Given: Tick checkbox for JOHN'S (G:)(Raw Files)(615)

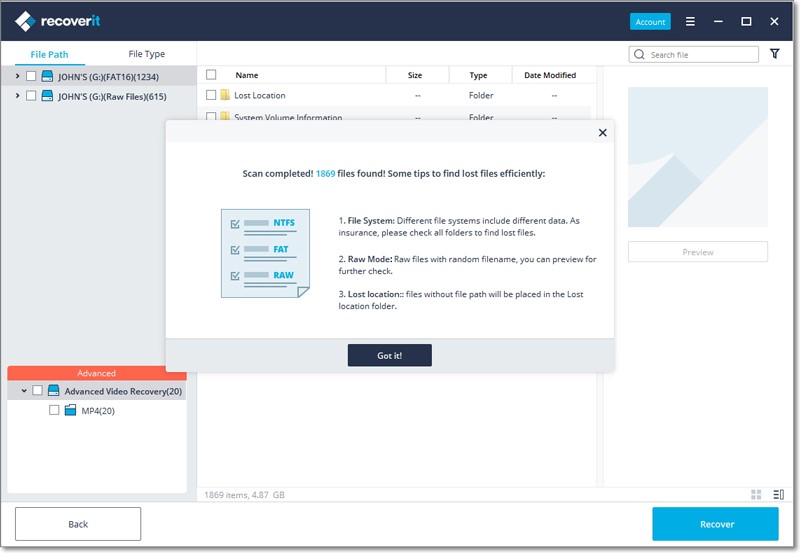Looking at the screenshot, I should point(31,96).
